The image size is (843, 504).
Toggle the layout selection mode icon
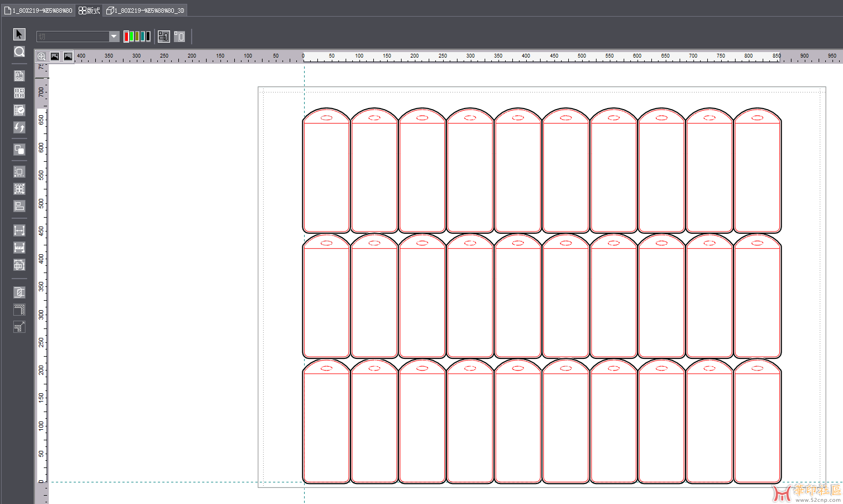click(x=164, y=37)
